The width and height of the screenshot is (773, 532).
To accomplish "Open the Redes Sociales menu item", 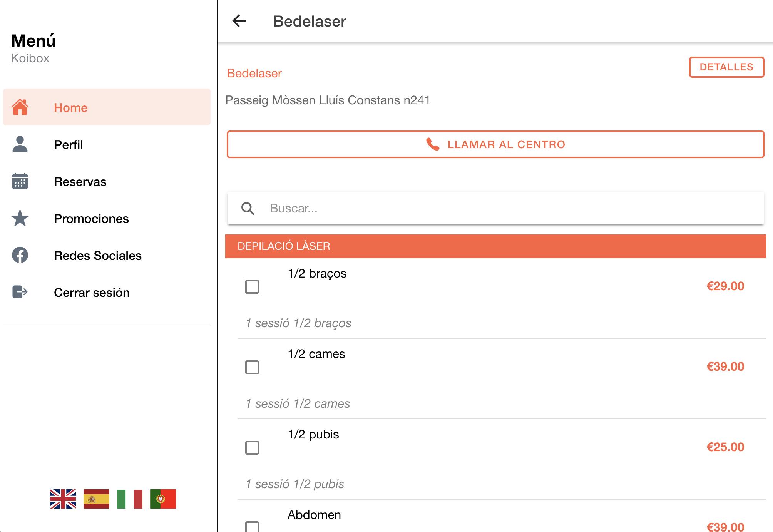I will (x=107, y=255).
